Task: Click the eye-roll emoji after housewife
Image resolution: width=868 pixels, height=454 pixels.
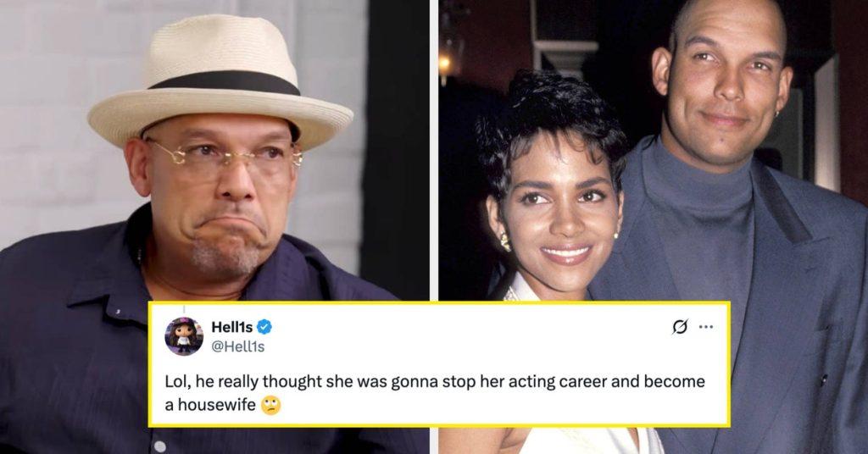Action: point(270,406)
